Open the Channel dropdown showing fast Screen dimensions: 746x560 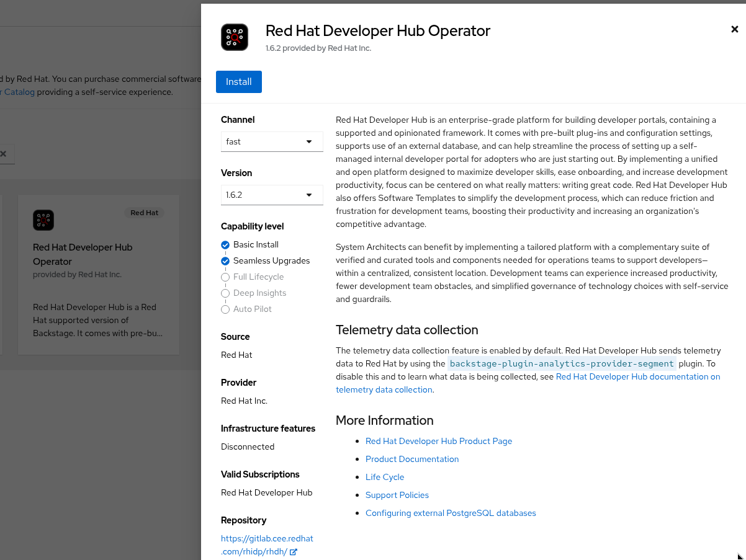[272, 141]
